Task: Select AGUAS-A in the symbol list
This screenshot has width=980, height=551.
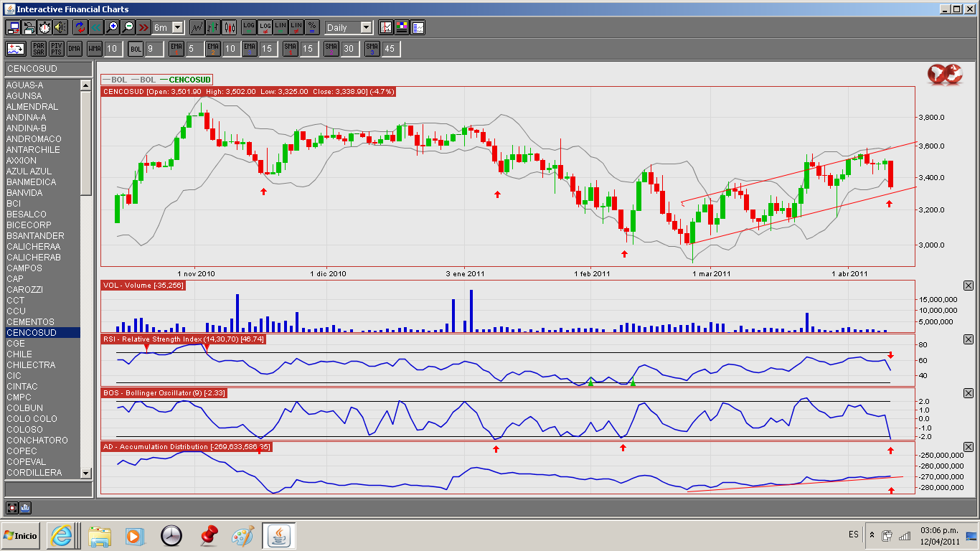Action: (x=42, y=85)
